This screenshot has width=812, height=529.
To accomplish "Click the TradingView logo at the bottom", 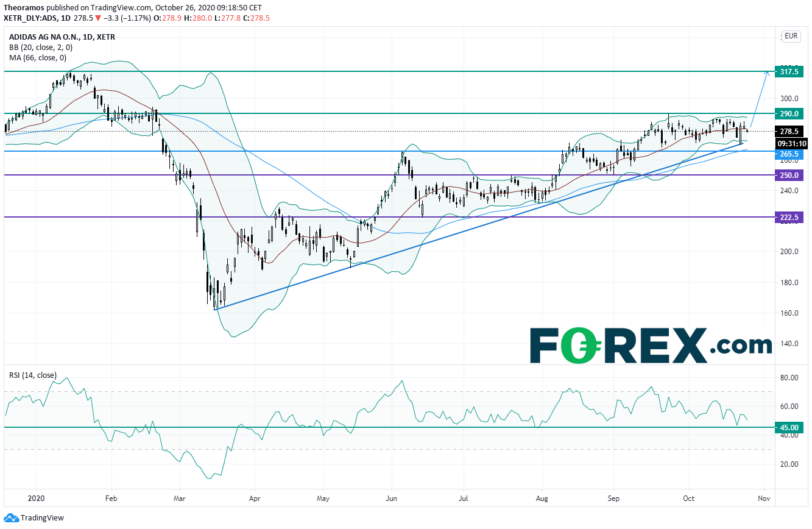I will (x=34, y=518).
